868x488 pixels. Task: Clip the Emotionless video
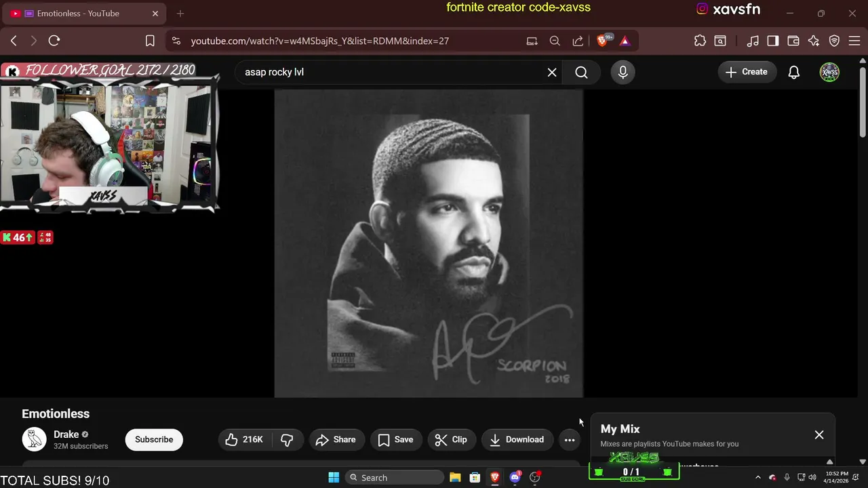(452, 439)
